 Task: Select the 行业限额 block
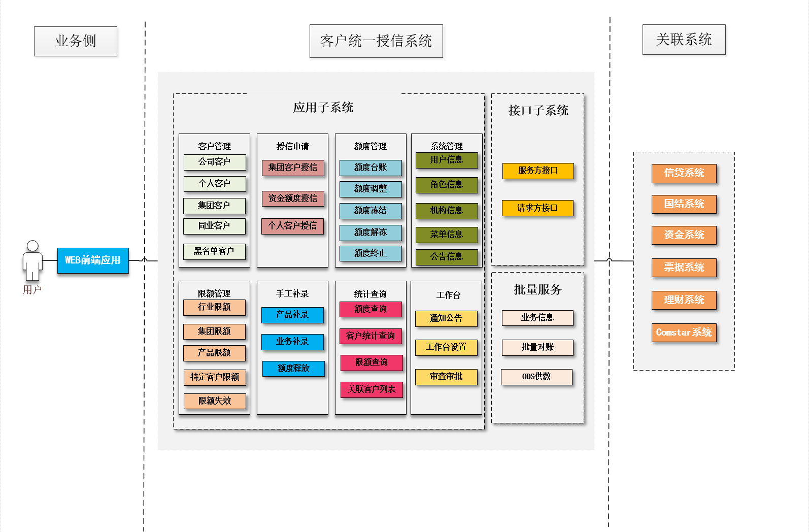click(x=214, y=307)
